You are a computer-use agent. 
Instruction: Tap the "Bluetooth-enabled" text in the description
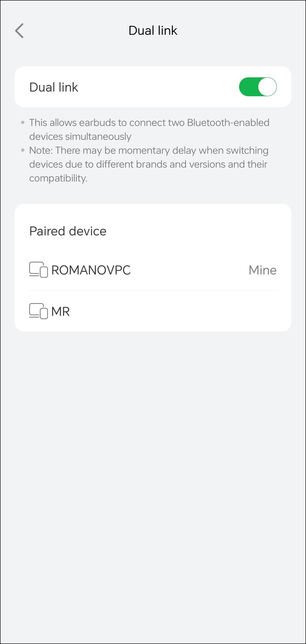pyautogui.click(x=228, y=123)
